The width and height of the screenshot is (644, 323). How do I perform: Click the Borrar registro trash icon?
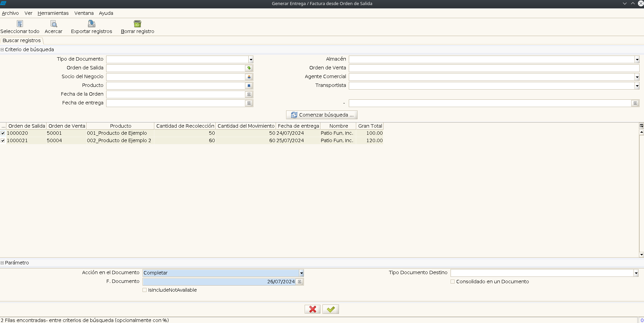pos(137,24)
